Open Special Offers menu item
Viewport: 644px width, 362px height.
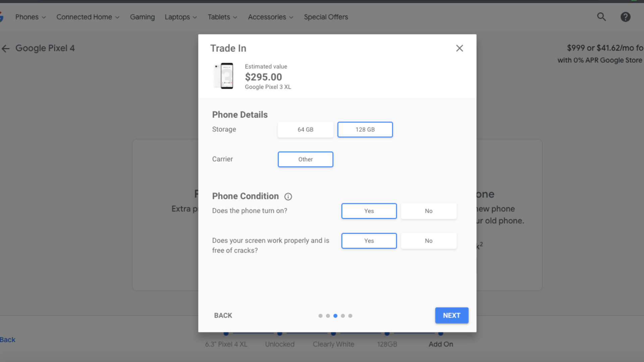click(326, 17)
